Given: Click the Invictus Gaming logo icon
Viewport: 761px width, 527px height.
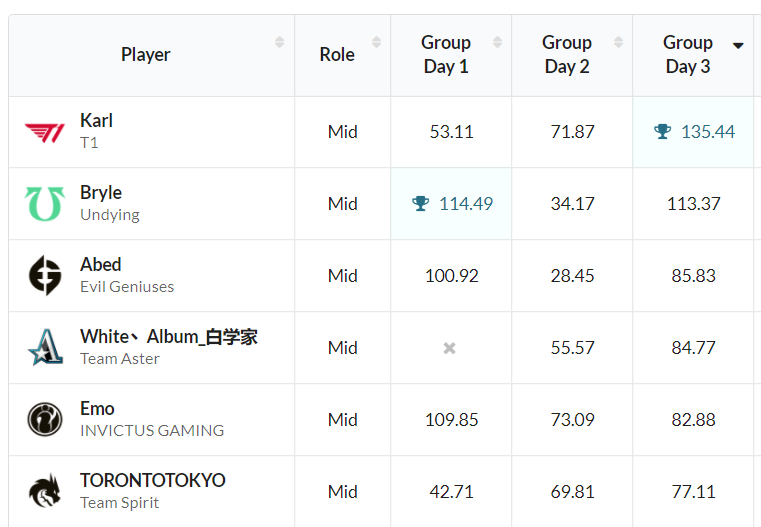Looking at the screenshot, I should [44, 420].
